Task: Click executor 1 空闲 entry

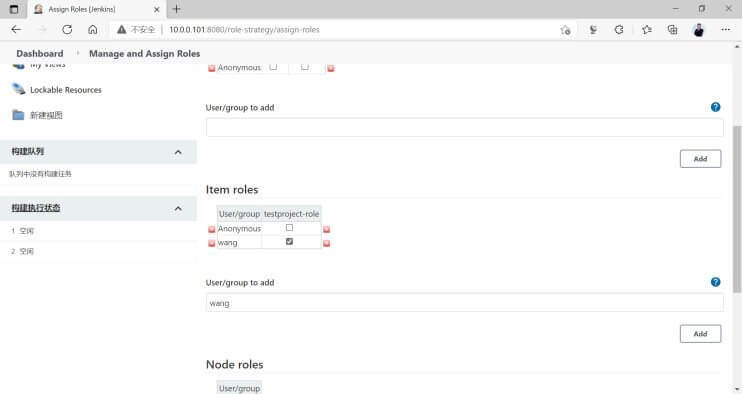Action: click(x=23, y=231)
